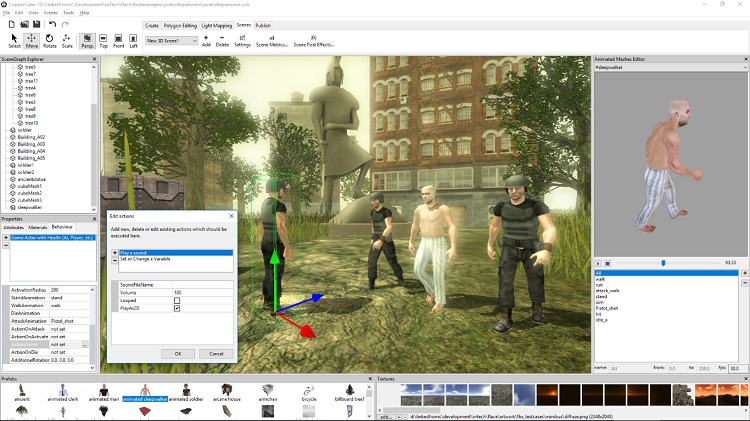Remove an animation range with minus icon
750x421 pixels.
click(x=745, y=283)
